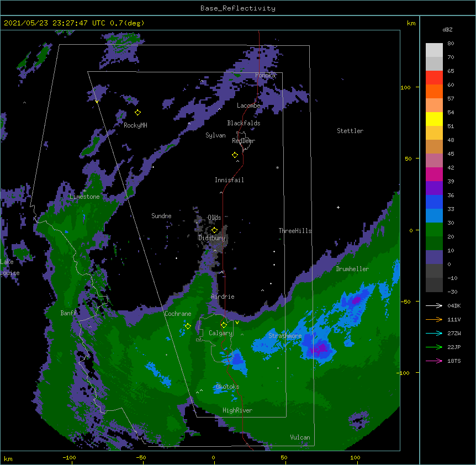Click the yellow diamond marker near Cochrane
Screen dimensions: 476x465
point(188,326)
